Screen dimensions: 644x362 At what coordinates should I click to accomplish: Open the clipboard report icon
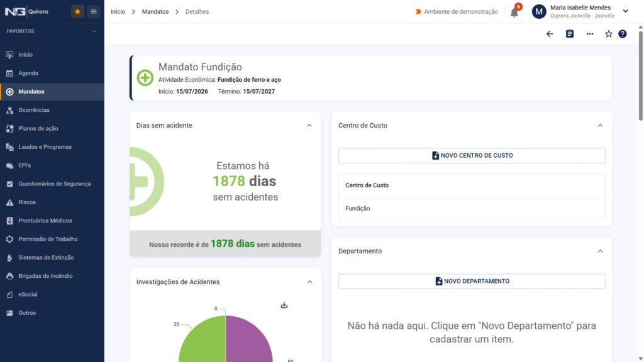570,34
